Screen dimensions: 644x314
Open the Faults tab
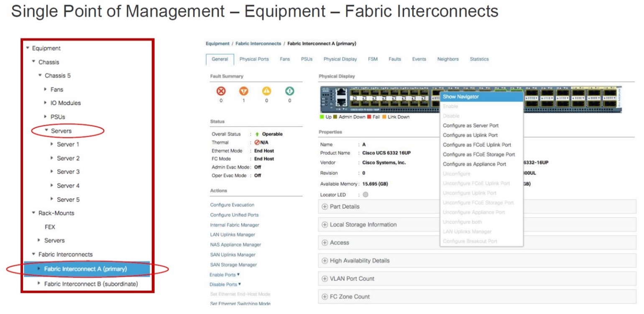point(395,59)
